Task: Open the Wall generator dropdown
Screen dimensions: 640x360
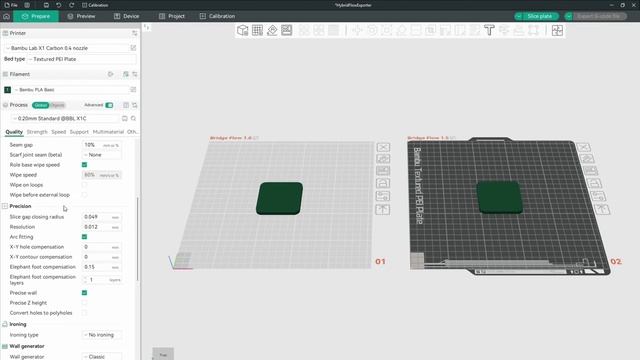Action: pos(102,356)
